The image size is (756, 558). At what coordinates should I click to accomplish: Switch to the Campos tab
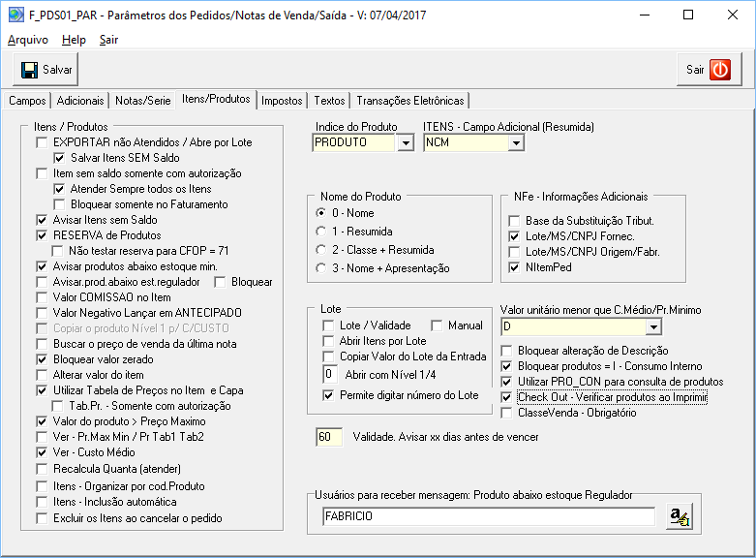click(27, 101)
